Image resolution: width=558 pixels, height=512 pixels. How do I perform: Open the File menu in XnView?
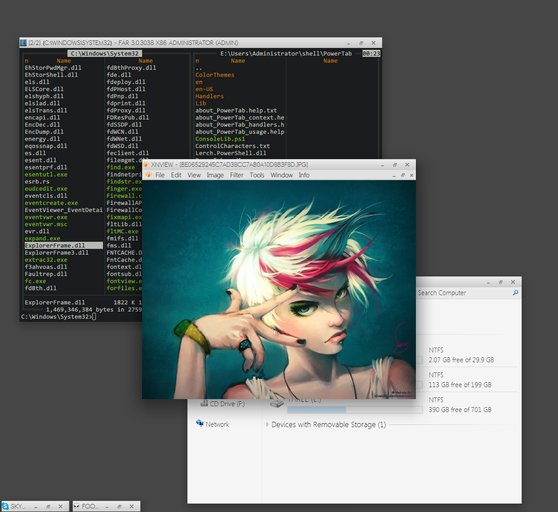coord(160,175)
